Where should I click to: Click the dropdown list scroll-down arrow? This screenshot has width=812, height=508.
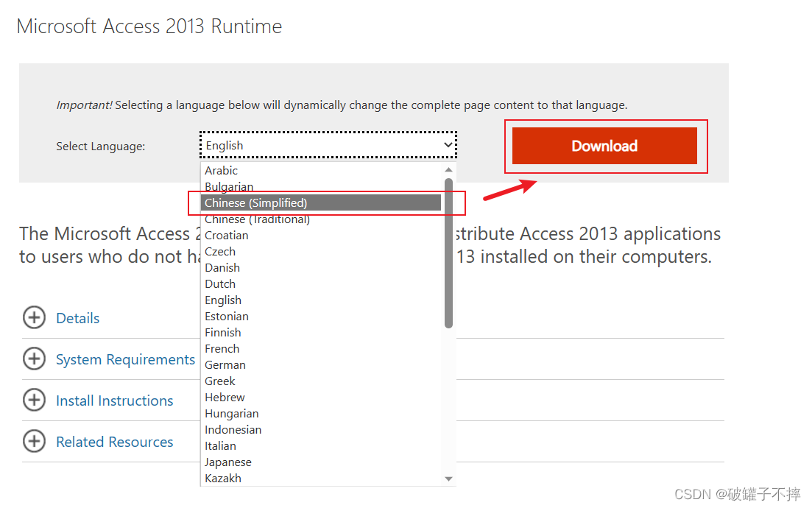(448, 479)
